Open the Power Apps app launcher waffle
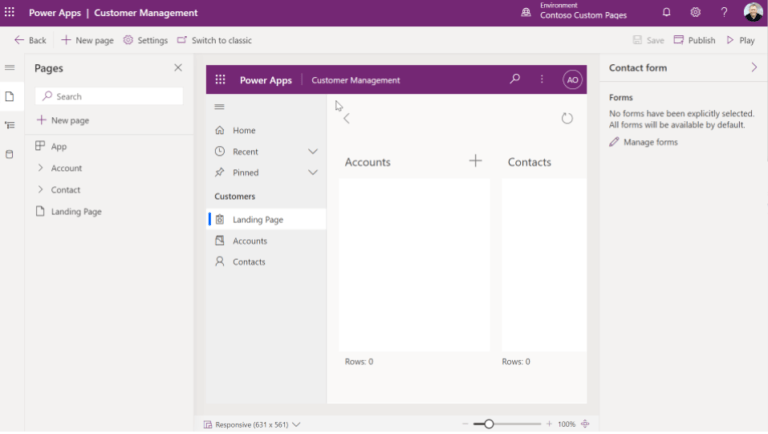 click(9, 12)
